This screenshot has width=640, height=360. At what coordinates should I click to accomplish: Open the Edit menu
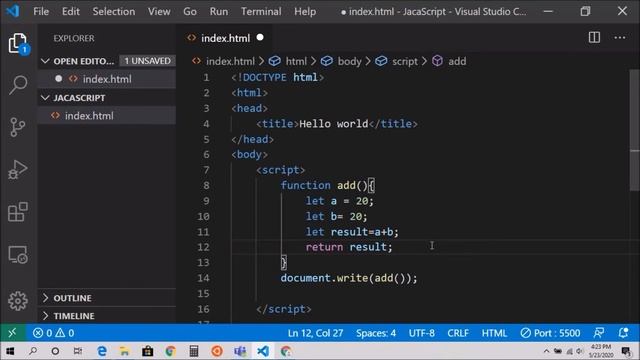click(x=71, y=11)
